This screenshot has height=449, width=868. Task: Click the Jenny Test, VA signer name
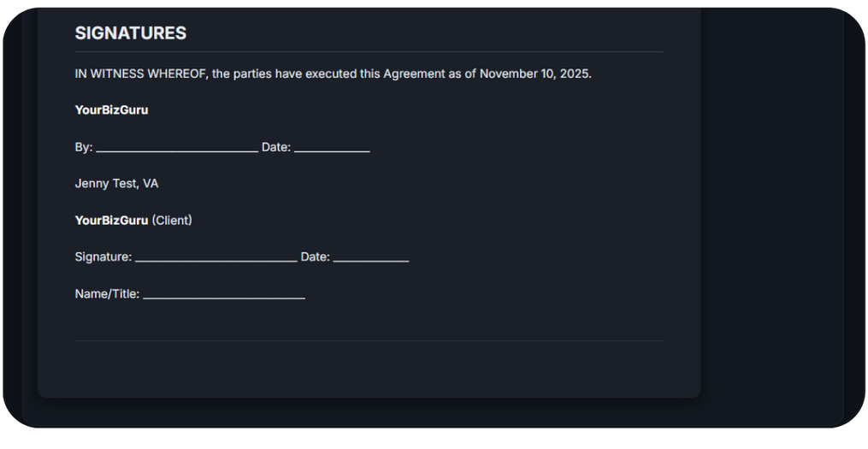[x=116, y=184]
